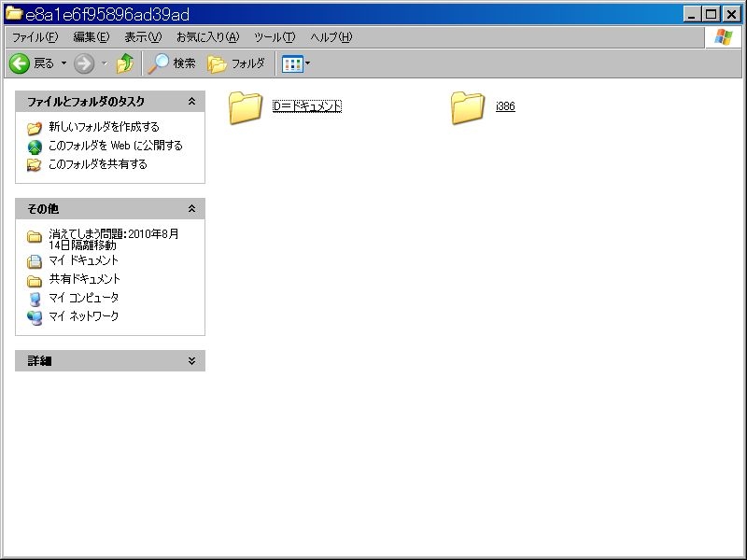Screen dimensions: 747x560
Task: Click the i386 folder name
Action: coord(505,106)
